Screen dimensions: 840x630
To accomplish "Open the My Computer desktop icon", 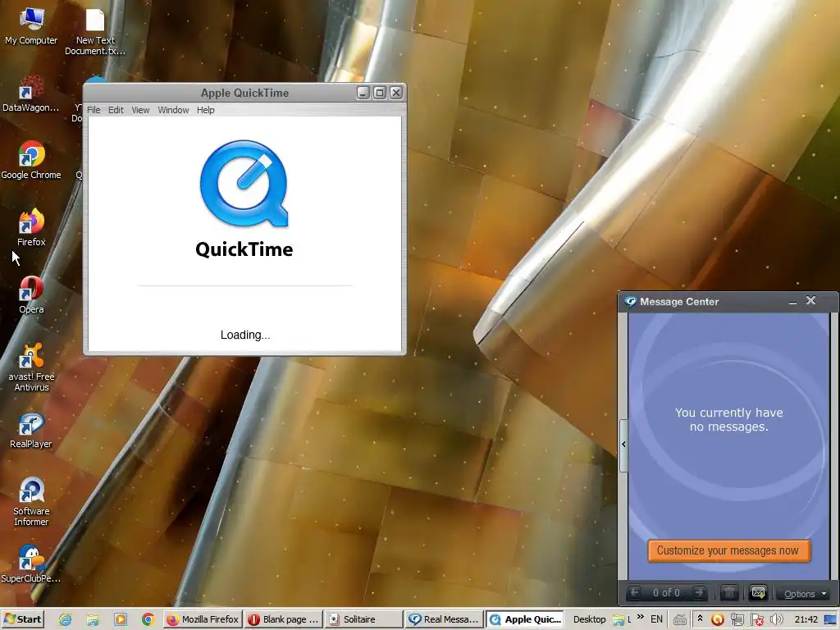I will [31, 27].
